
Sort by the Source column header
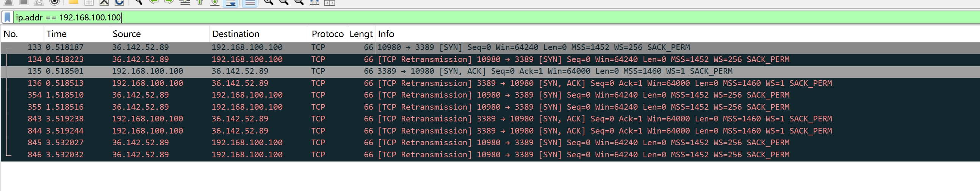click(126, 34)
